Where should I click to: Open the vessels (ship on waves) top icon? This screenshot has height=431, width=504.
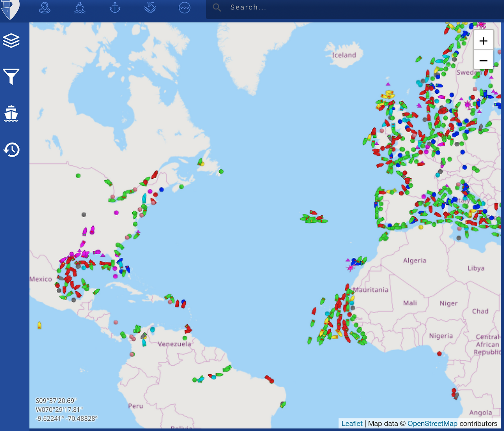[80, 7]
